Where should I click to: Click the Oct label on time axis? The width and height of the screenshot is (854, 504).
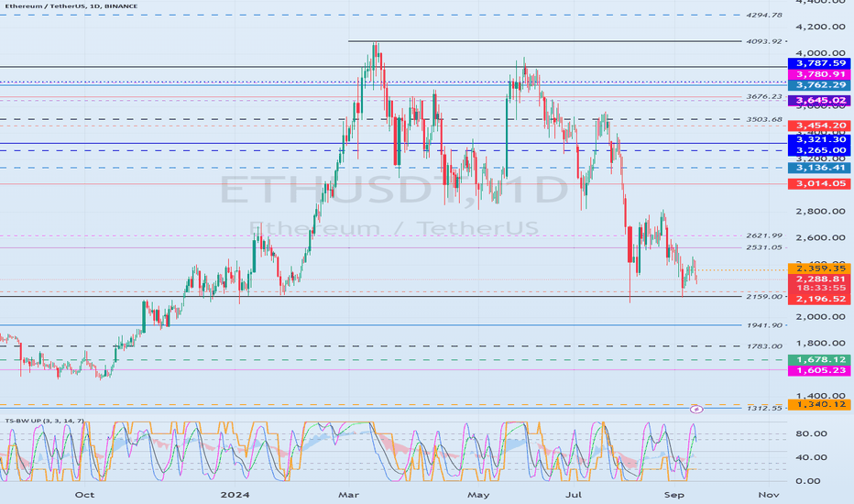84,495
